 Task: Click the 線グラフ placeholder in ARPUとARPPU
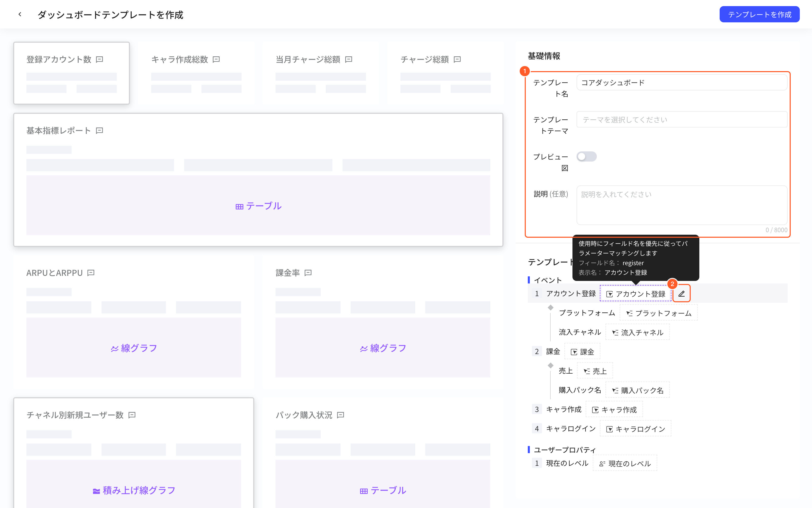(x=134, y=347)
